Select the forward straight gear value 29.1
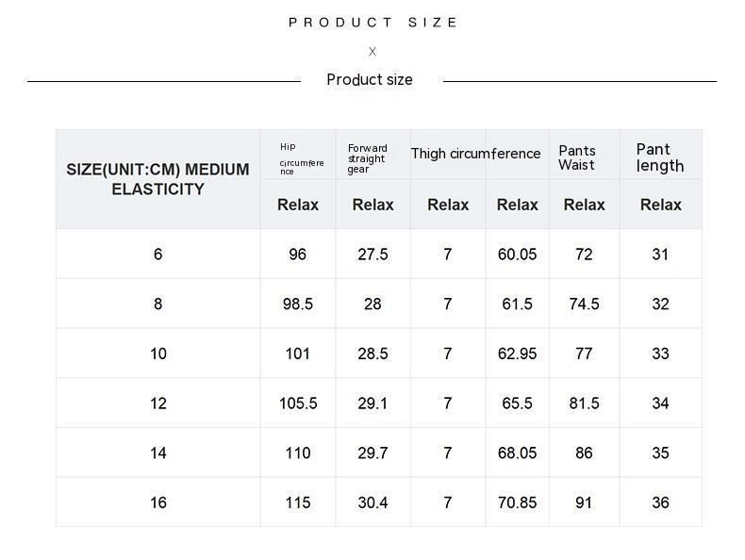The image size is (745, 560). click(x=372, y=404)
